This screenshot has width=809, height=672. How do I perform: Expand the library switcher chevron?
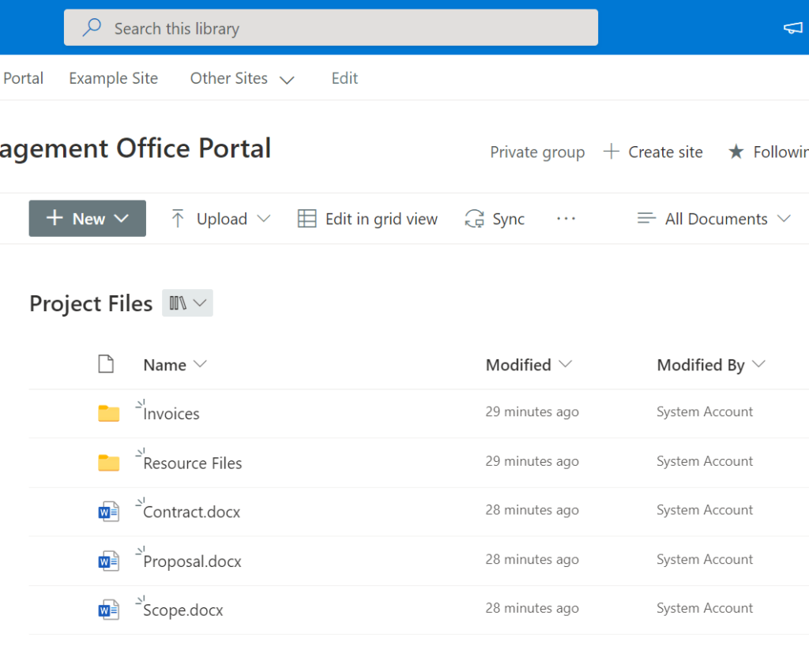(200, 303)
